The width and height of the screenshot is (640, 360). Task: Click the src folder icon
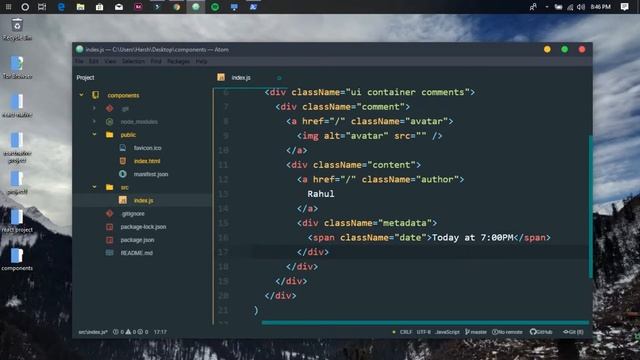109,187
